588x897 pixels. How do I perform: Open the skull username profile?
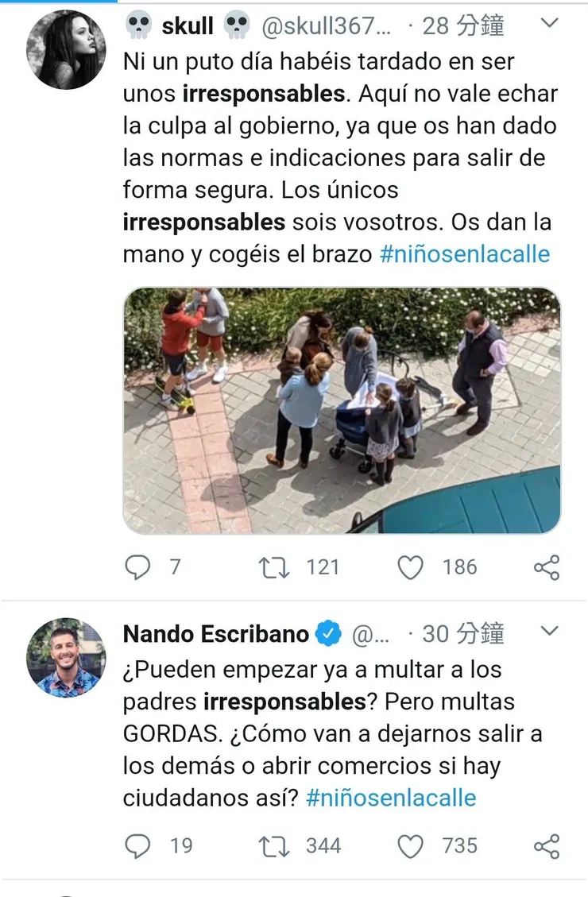[x=188, y=25]
